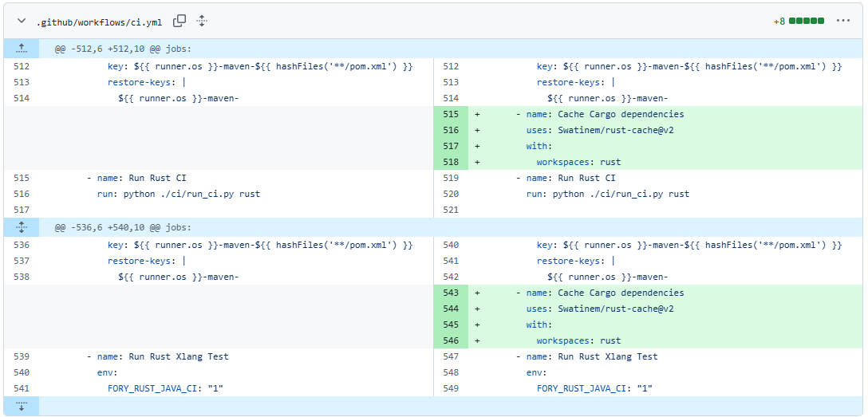868x417 pixels.
Task: Click 'workspaces: rust' on line 546
Action: point(579,340)
